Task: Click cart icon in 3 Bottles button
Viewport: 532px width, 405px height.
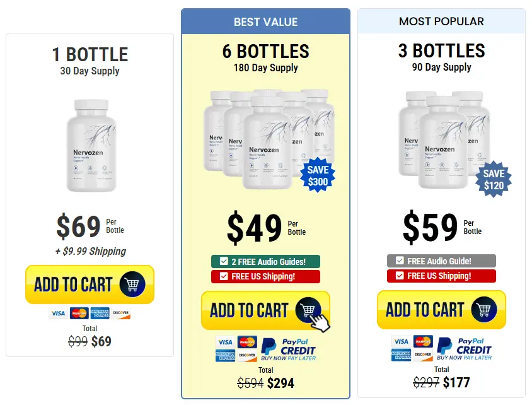Action: (484, 309)
